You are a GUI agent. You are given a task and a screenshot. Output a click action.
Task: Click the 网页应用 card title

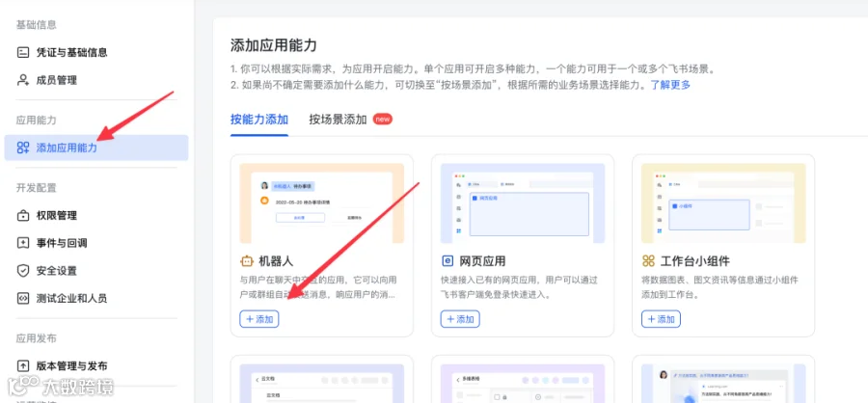[x=482, y=260]
